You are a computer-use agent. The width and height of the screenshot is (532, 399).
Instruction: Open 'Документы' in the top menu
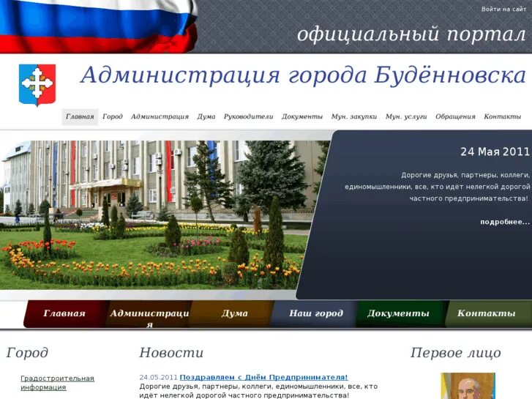point(302,116)
